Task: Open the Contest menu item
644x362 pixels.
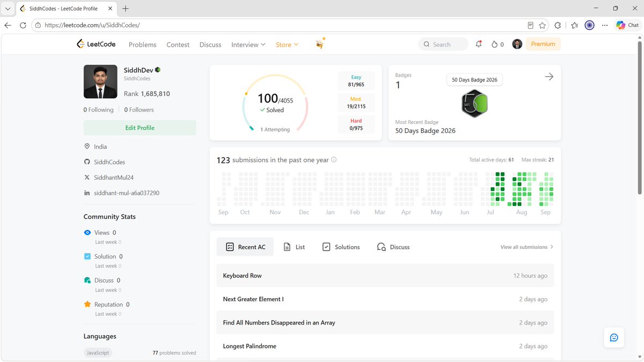Action: pos(178,45)
